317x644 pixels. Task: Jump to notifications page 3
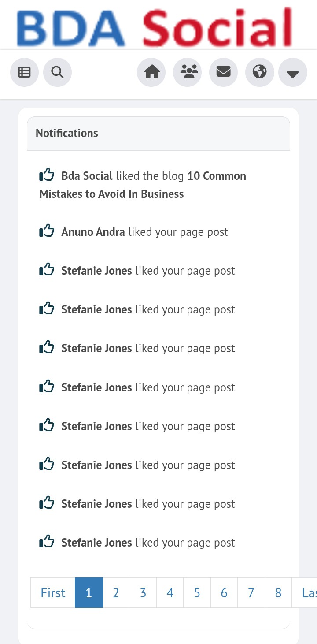[x=143, y=593]
